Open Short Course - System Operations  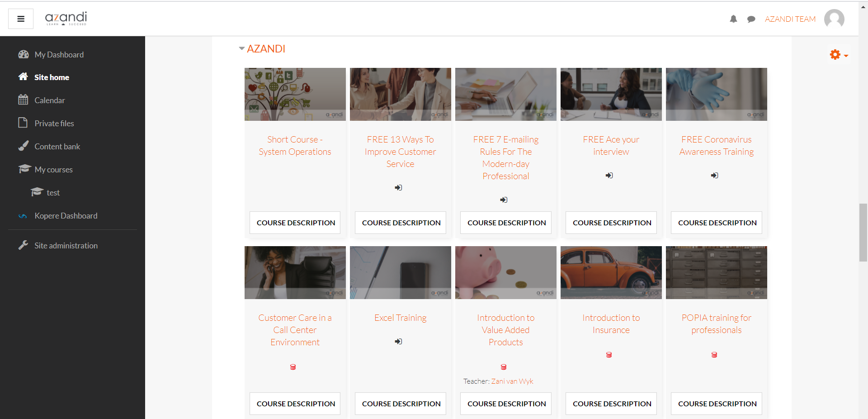point(295,146)
